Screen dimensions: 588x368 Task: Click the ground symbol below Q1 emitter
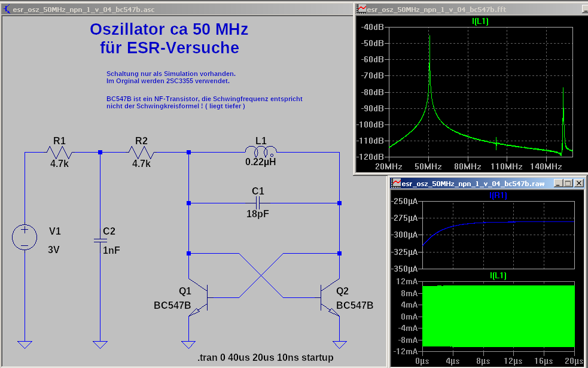188,345
